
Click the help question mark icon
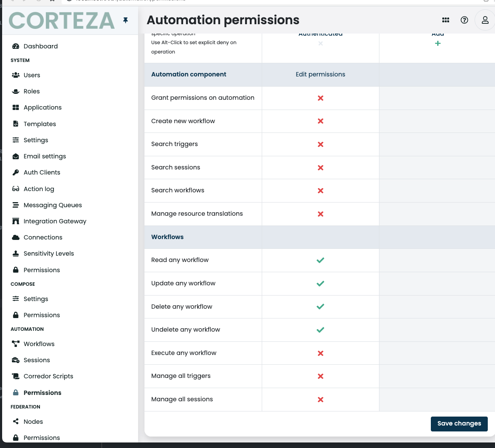click(x=464, y=20)
